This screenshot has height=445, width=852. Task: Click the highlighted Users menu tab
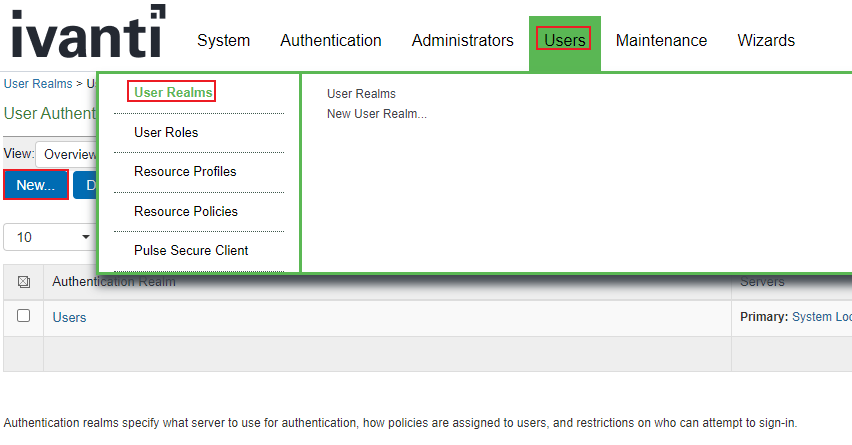(564, 40)
